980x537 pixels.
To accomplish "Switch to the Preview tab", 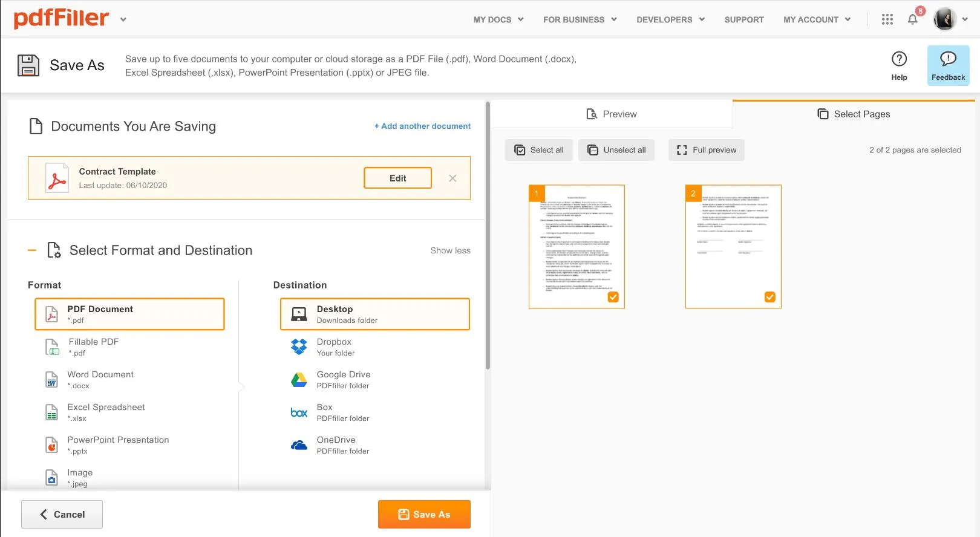I will 612,114.
